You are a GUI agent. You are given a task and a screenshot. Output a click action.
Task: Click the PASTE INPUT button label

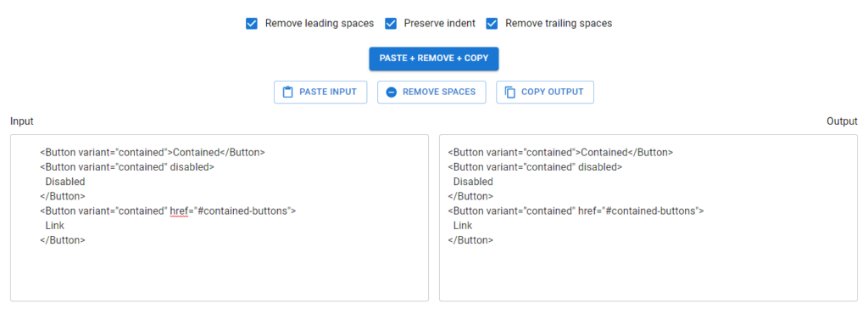pos(328,92)
